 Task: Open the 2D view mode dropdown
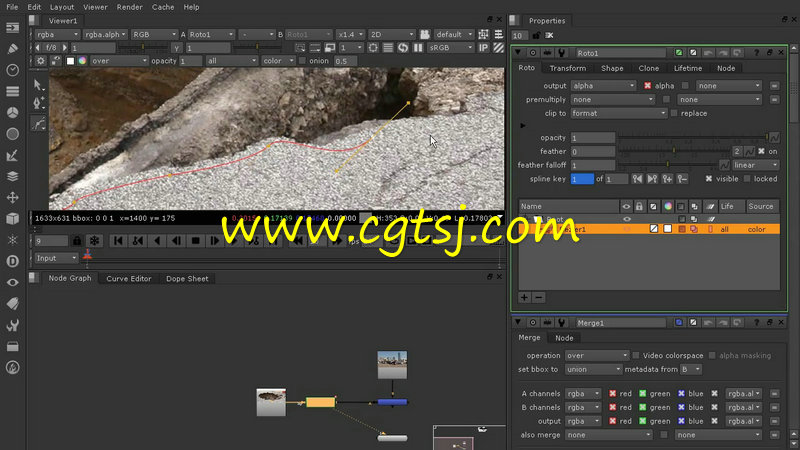[392, 34]
